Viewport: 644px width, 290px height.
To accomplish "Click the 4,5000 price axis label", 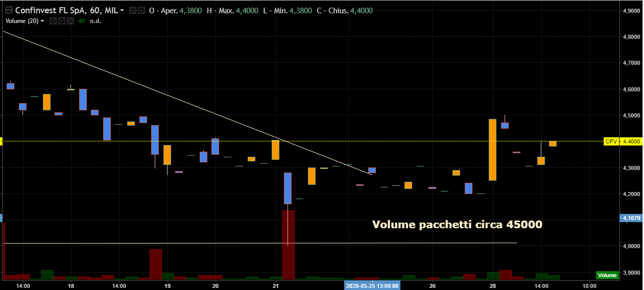I will coord(632,115).
